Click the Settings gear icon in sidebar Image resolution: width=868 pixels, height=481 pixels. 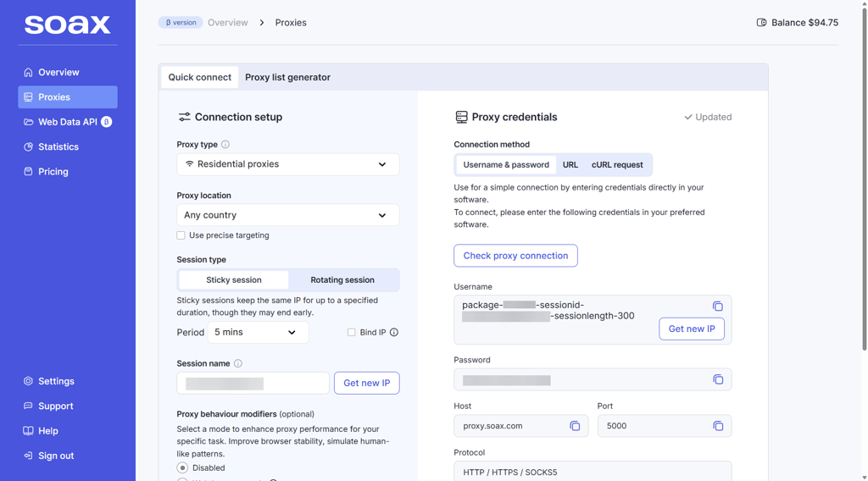point(28,381)
